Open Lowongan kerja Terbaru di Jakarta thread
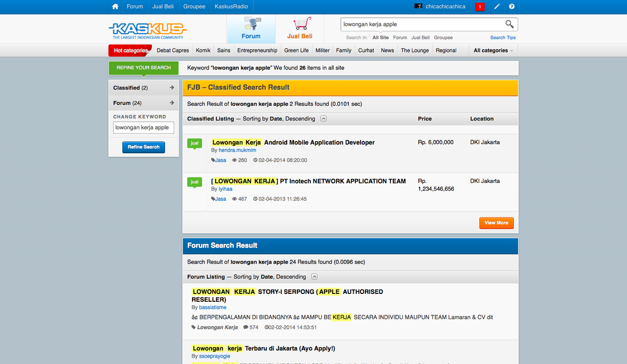Image resolution: width=627 pixels, height=364 pixels. (263, 349)
